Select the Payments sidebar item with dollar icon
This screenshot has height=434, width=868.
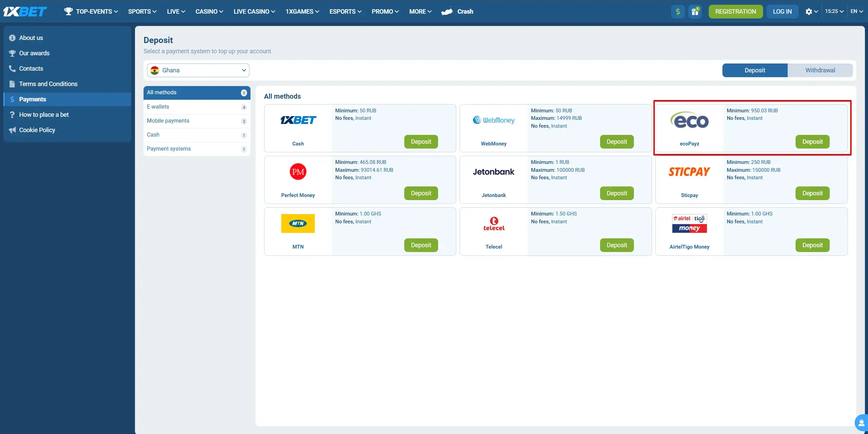tap(33, 99)
